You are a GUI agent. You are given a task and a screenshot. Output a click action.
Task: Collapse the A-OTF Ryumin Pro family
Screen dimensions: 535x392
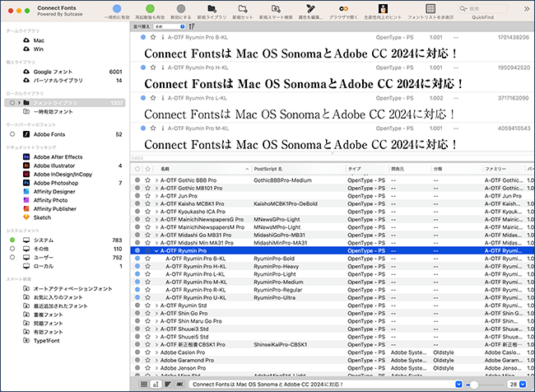click(156, 250)
